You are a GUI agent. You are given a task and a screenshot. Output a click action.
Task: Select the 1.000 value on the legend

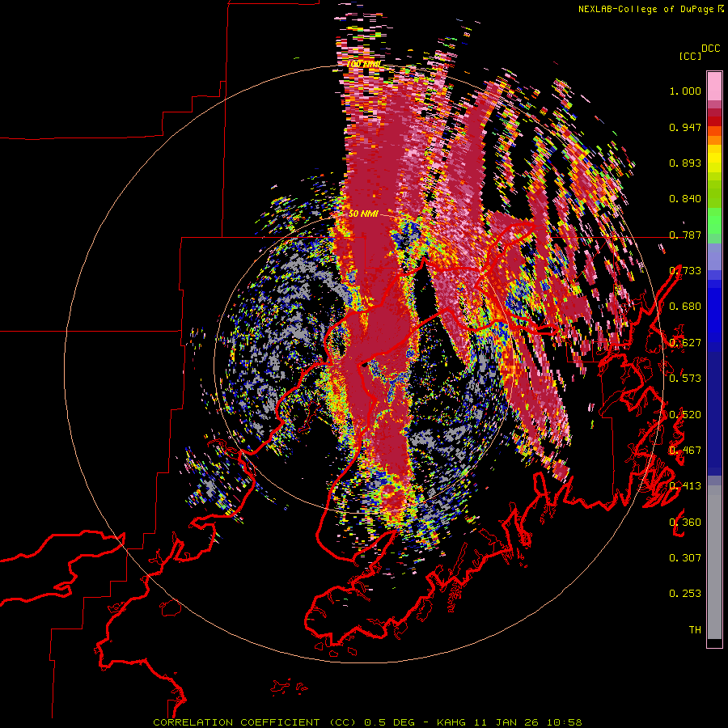pos(685,91)
